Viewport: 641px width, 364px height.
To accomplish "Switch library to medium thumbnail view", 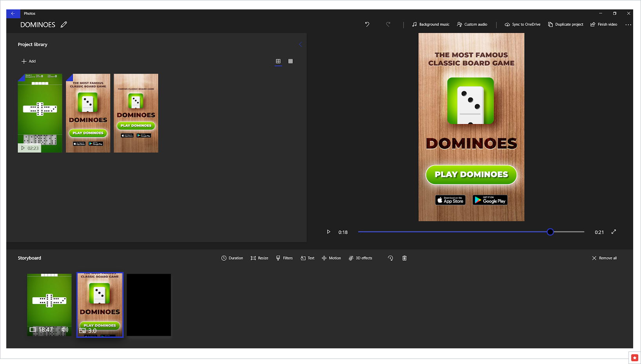I will click(x=278, y=61).
